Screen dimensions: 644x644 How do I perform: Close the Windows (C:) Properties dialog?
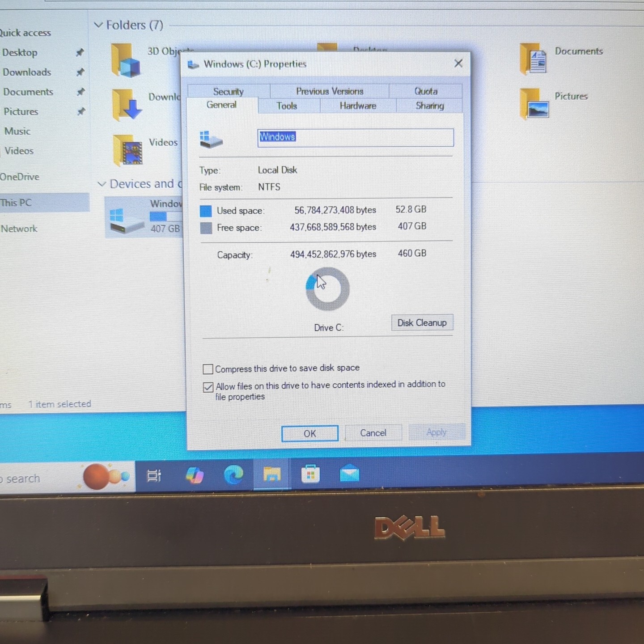(x=458, y=64)
